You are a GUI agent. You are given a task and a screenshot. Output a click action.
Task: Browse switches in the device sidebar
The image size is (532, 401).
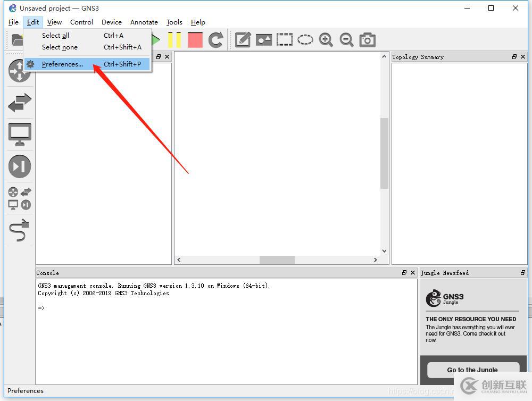click(x=19, y=103)
